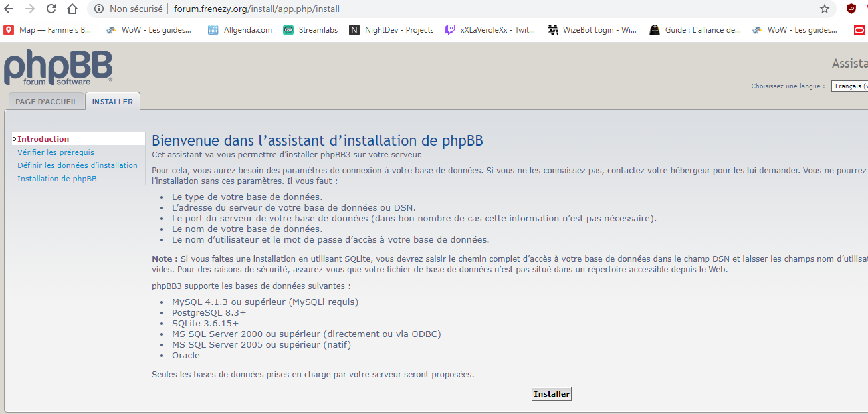
Task: Reload the page with the refresh icon
Action: click(x=51, y=9)
